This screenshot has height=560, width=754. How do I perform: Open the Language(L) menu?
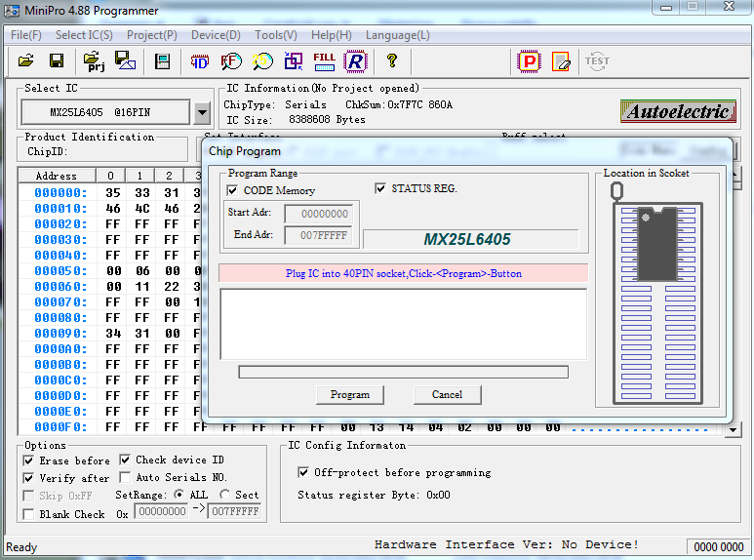point(397,35)
